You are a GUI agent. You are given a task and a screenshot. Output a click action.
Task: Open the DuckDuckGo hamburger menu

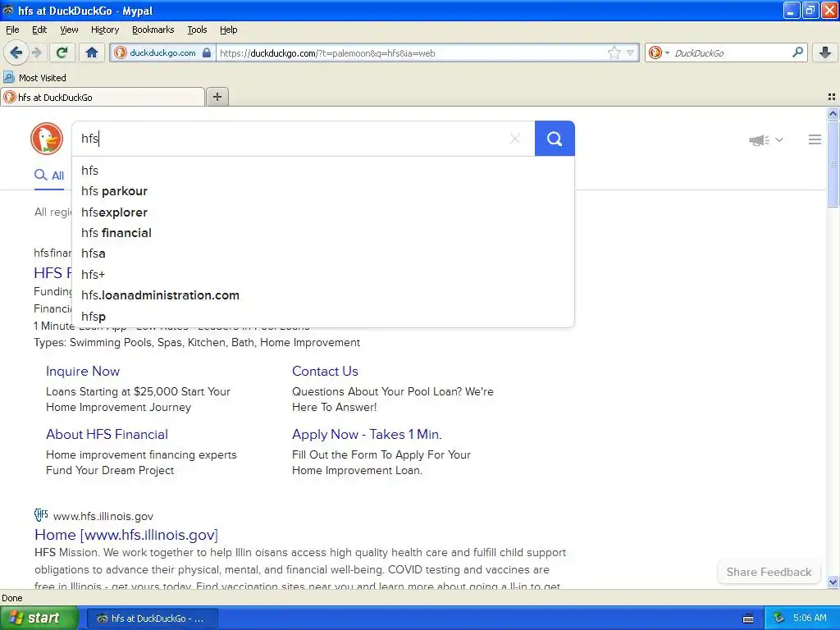[x=815, y=139]
